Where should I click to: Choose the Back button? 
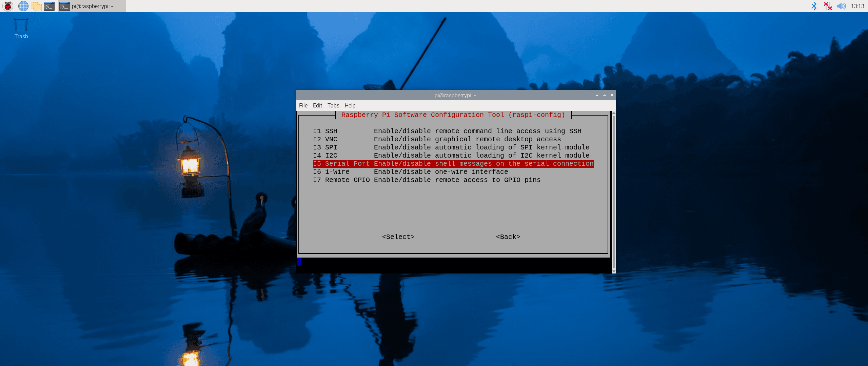click(508, 237)
